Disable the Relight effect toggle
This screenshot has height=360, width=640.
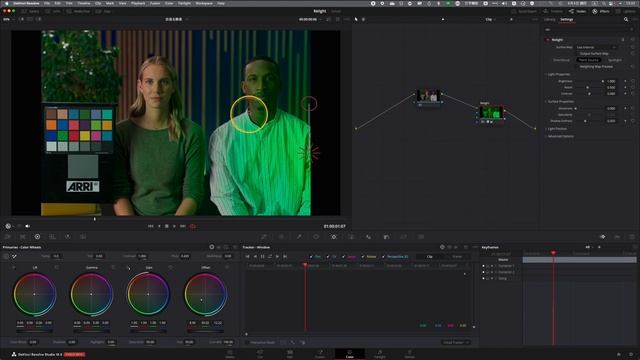[x=548, y=40]
